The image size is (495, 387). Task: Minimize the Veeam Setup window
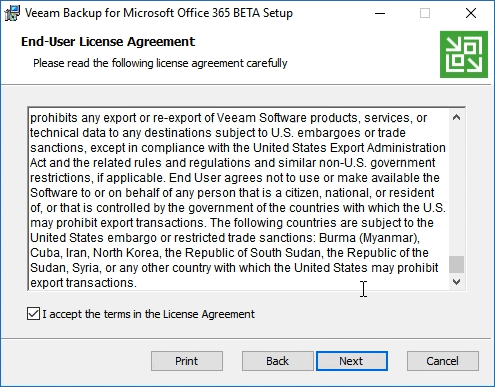[380, 13]
